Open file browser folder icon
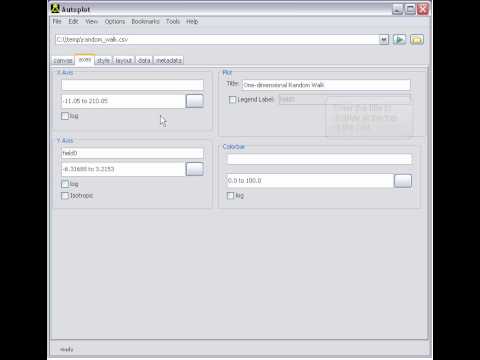Screen dimensions: 480x360 [x=417, y=40]
